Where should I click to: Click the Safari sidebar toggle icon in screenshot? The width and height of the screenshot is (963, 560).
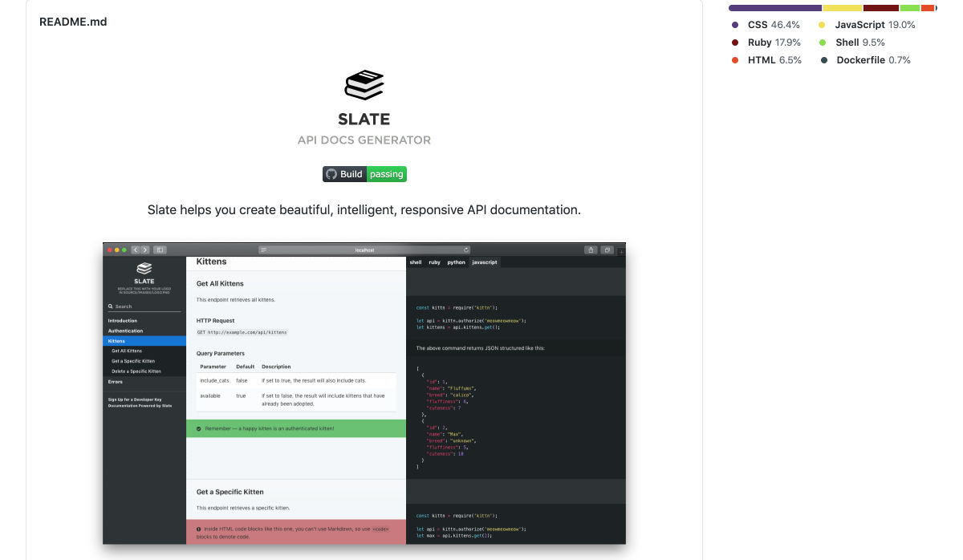160,250
